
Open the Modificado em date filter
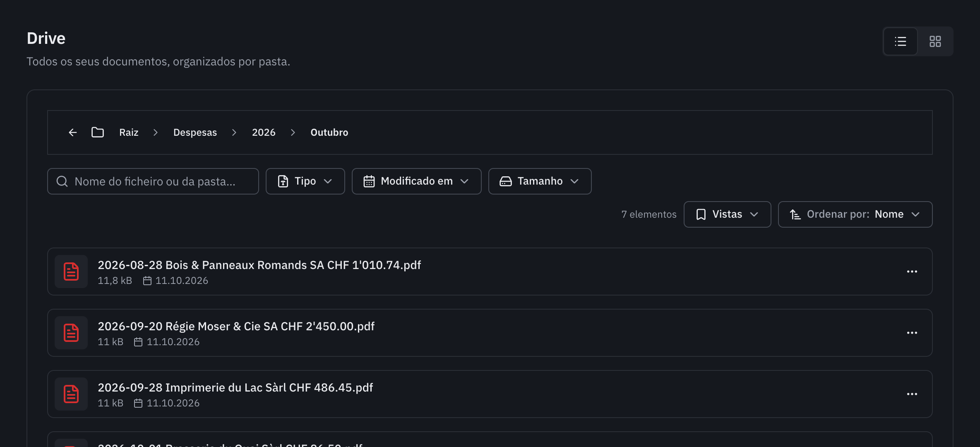coord(417,181)
